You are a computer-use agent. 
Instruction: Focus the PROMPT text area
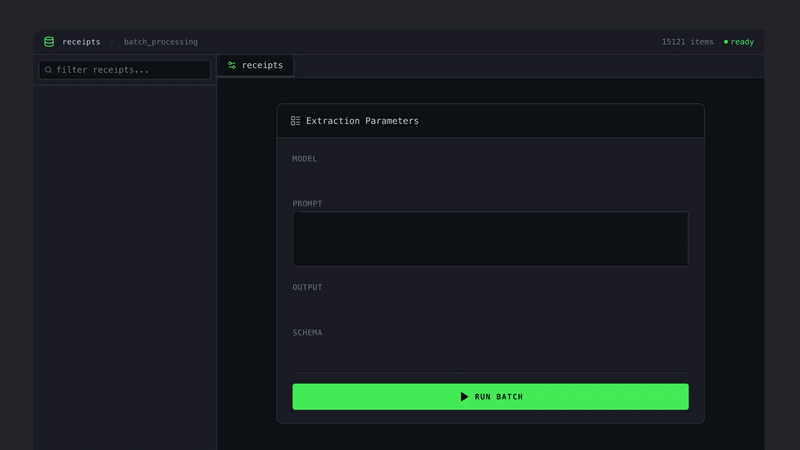490,239
